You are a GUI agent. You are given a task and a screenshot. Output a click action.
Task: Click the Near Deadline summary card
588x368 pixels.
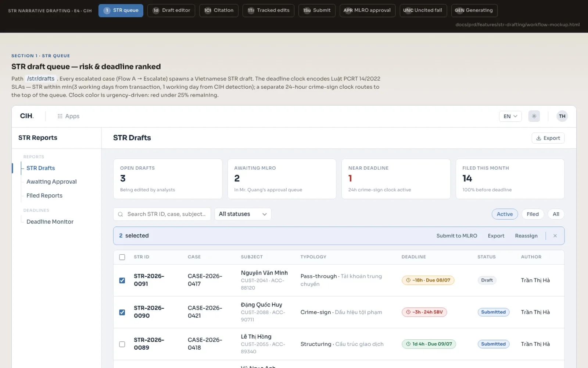point(396,179)
